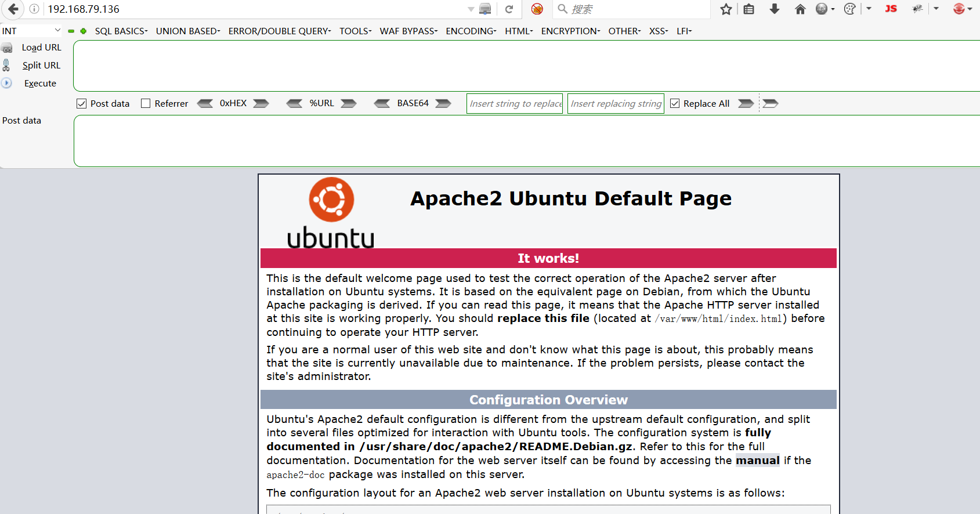980x514 pixels.
Task: Click the server icon in address bar
Action: tap(485, 9)
